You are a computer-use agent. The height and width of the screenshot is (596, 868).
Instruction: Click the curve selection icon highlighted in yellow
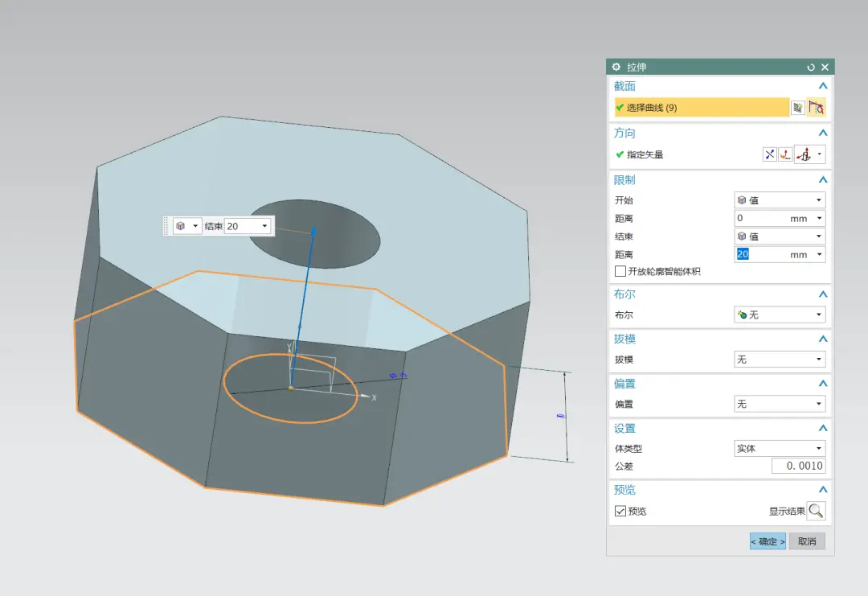coord(816,108)
